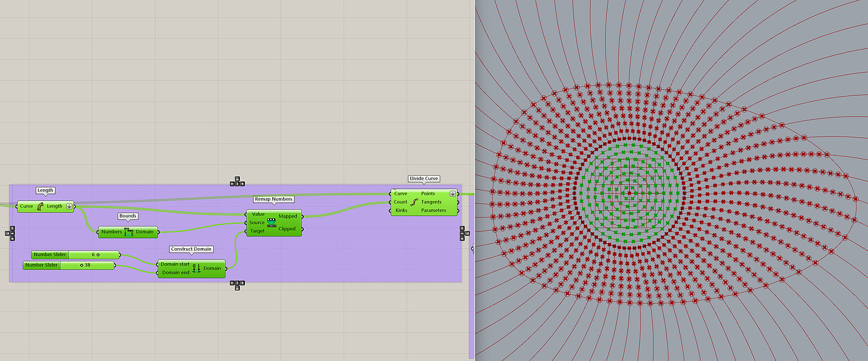This screenshot has width=868, height=361.
Task: Click the group handle above the purple group
Action: 237,182
